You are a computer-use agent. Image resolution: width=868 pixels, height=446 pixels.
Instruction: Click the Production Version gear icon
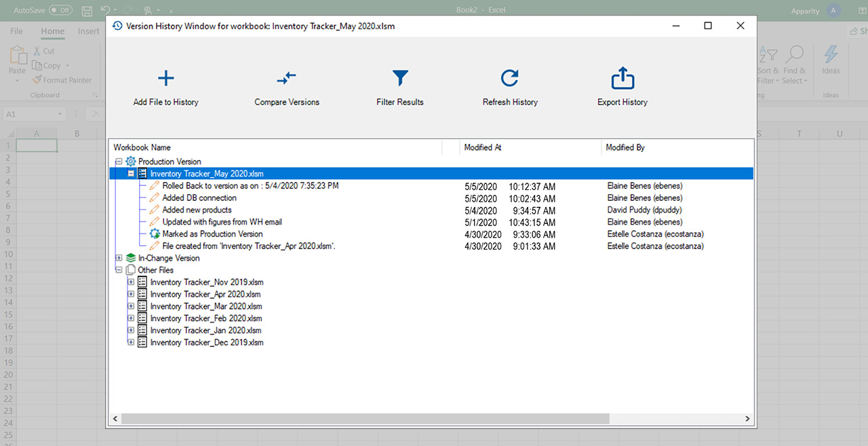coord(131,162)
